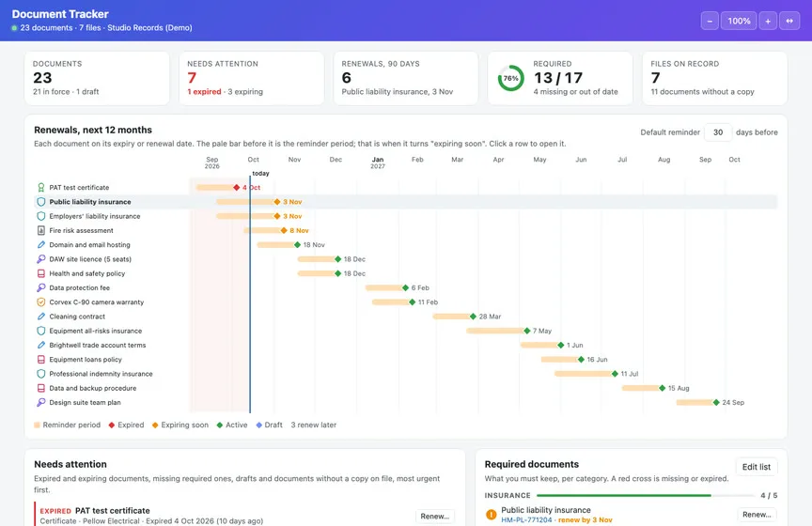
Task: Click the '1 expired' text in Needs Attention
Action: [x=204, y=92]
